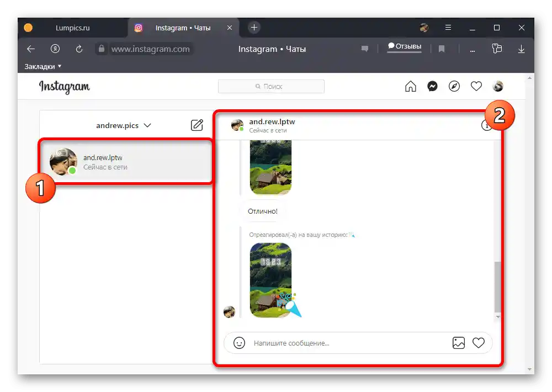Open the browser hamburger menu
This screenshot has height=392, width=552.
pyautogui.click(x=448, y=28)
